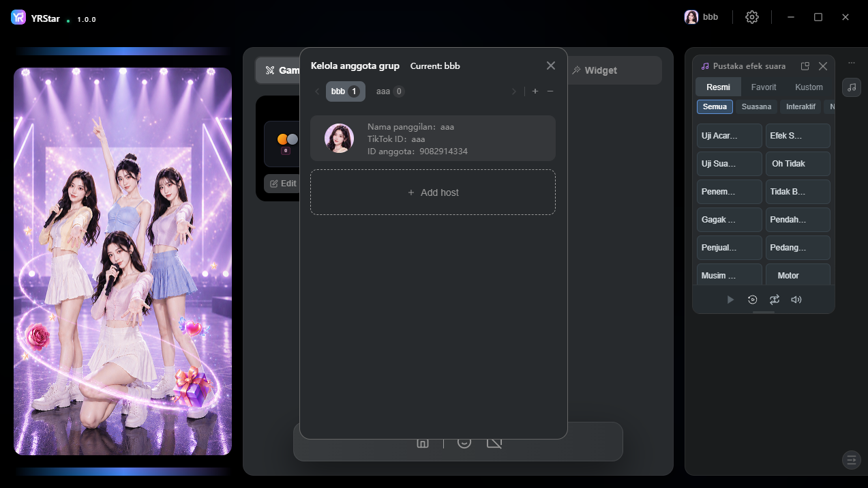Click the YRStar logo icon
868x488 pixels.
tap(18, 18)
